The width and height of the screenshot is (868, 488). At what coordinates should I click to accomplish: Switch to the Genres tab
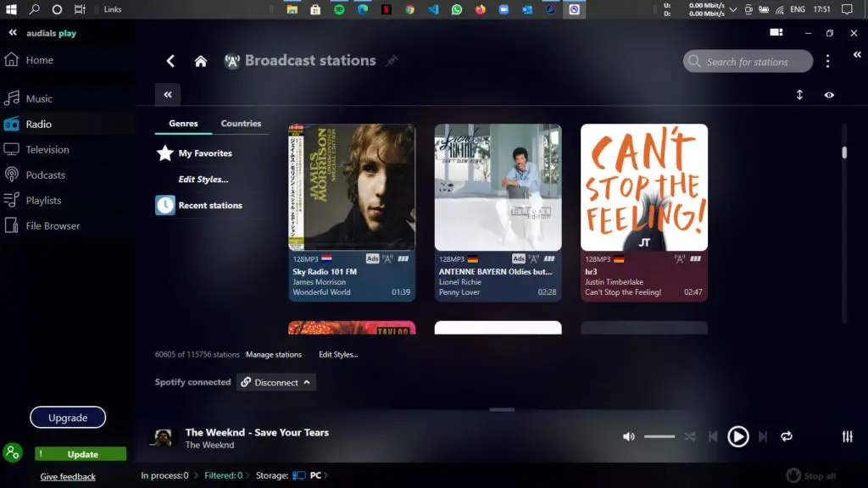[x=183, y=124]
